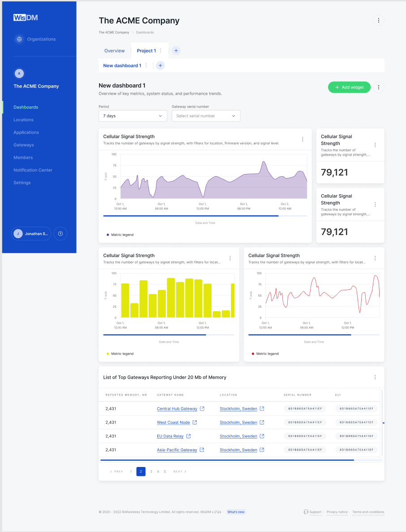
Task: Open external link icon for West Coast Node
Action: pyautogui.click(x=195, y=422)
